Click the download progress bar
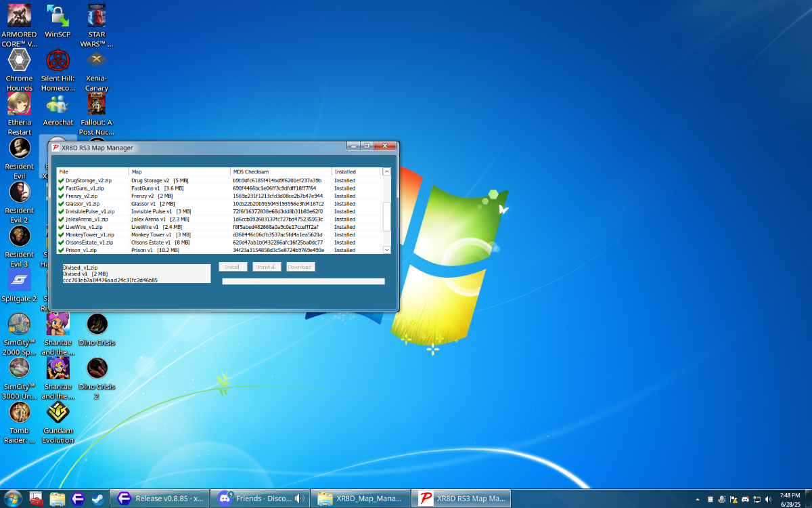Screen dimensions: 812x508 (303, 281)
